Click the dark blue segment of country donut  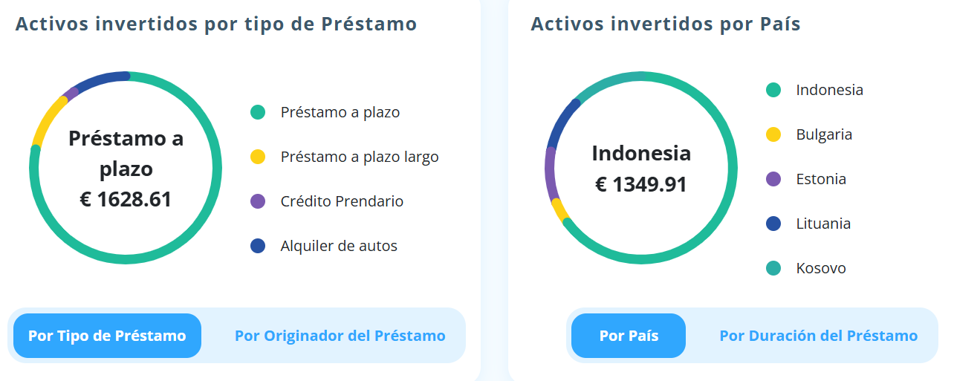(560, 123)
